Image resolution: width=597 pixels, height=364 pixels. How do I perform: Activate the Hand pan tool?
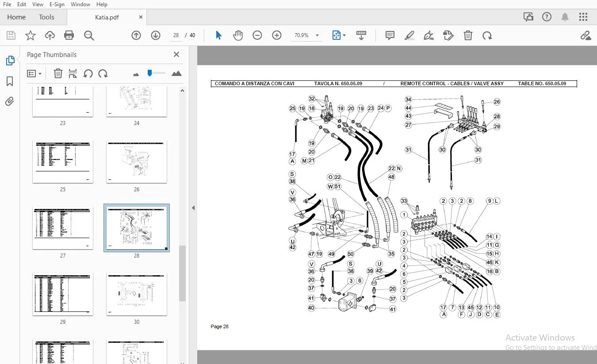pyautogui.click(x=238, y=35)
